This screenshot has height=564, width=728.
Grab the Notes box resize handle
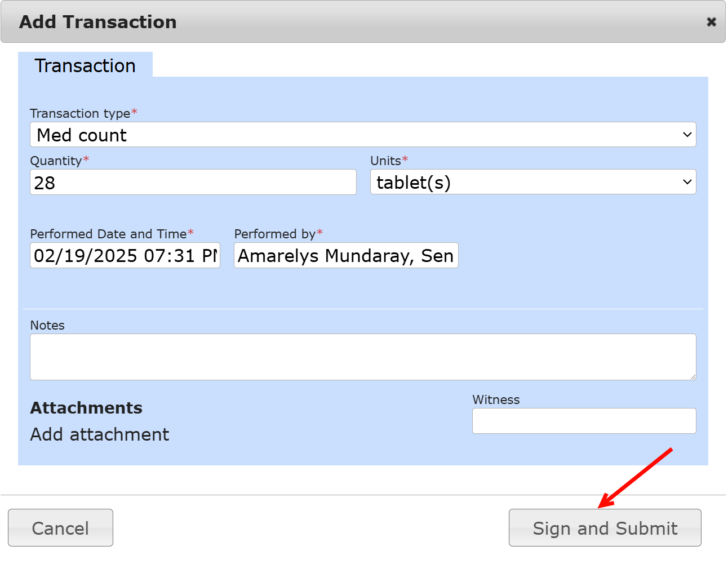tap(693, 376)
